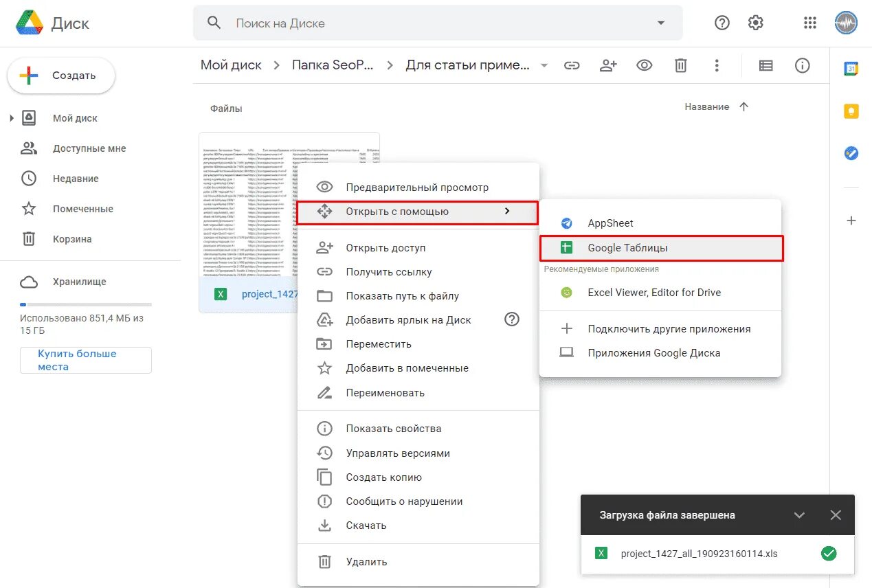
Task: Click the search magnifier icon
Action: click(214, 23)
